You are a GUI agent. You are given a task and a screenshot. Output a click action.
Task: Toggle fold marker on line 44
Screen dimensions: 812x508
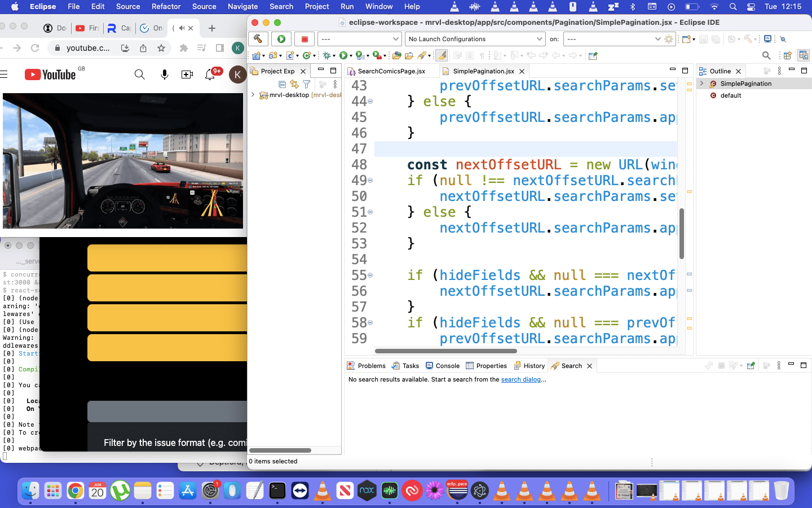point(370,102)
